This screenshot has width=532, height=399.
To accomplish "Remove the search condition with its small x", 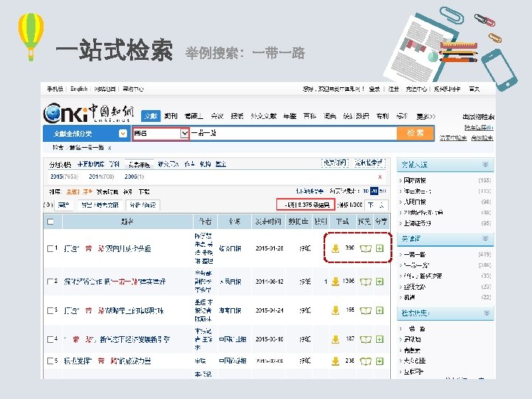I will [x=109, y=148].
